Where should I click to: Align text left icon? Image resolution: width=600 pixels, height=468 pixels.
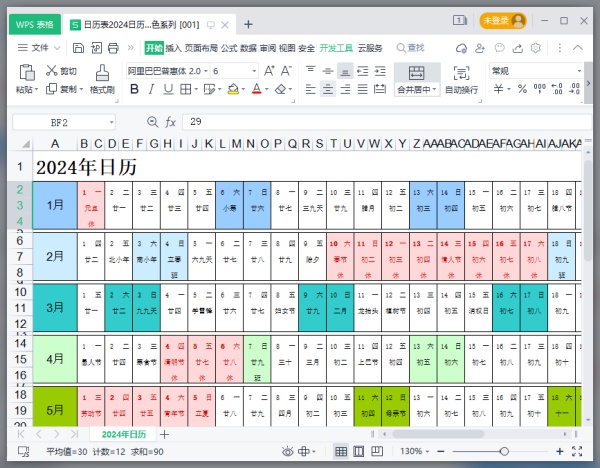point(310,89)
